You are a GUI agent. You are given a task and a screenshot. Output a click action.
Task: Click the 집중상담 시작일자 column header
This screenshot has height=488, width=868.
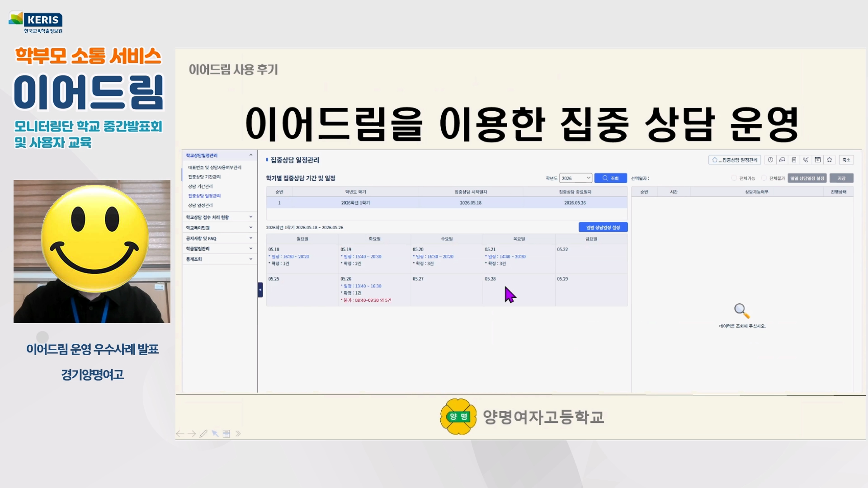coord(471,192)
